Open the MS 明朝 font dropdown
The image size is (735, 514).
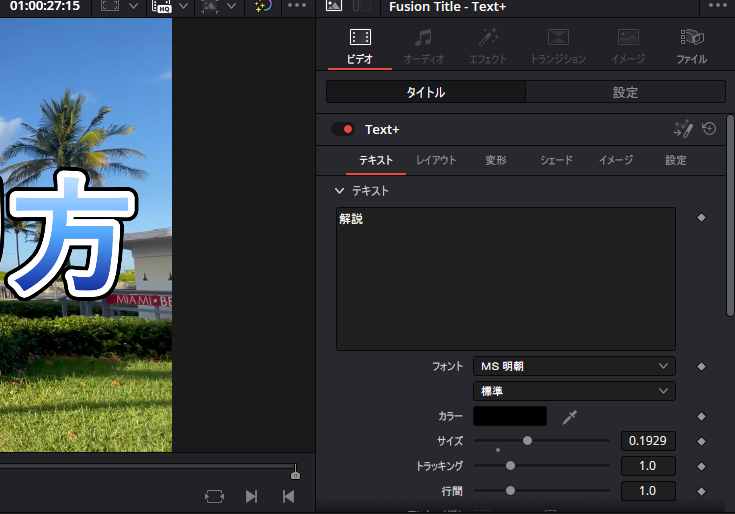(x=574, y=367)
